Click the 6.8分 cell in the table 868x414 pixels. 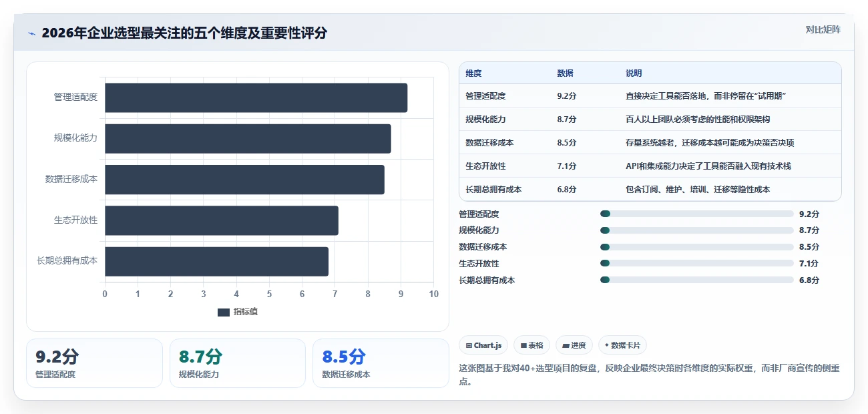point(566,190)
